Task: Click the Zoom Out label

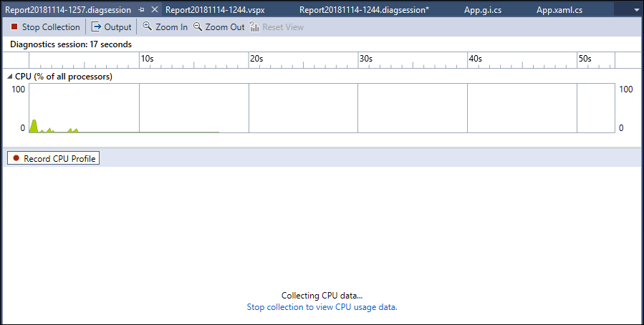Action: click(x=225, y=27)
